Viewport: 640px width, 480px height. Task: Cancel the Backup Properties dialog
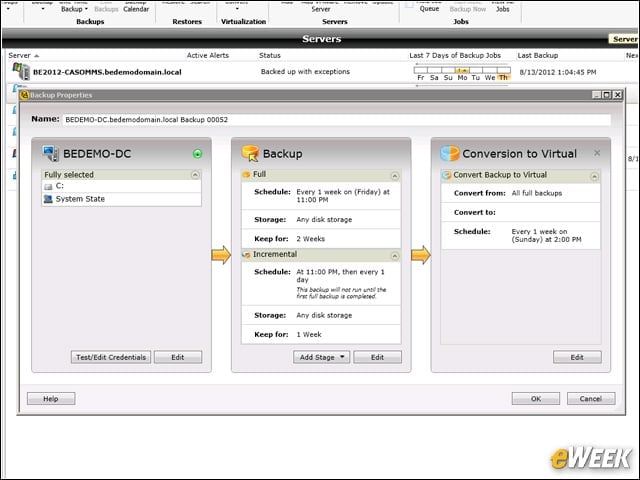tap(591, 399)
